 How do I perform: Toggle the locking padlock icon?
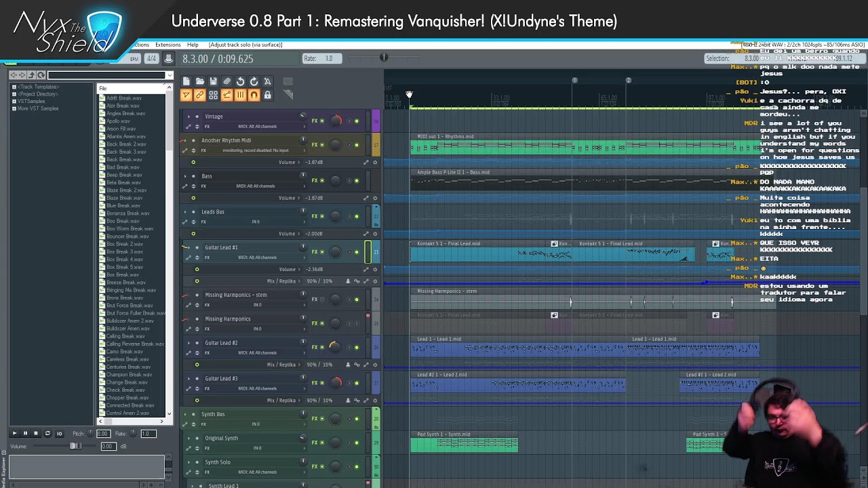267,96
